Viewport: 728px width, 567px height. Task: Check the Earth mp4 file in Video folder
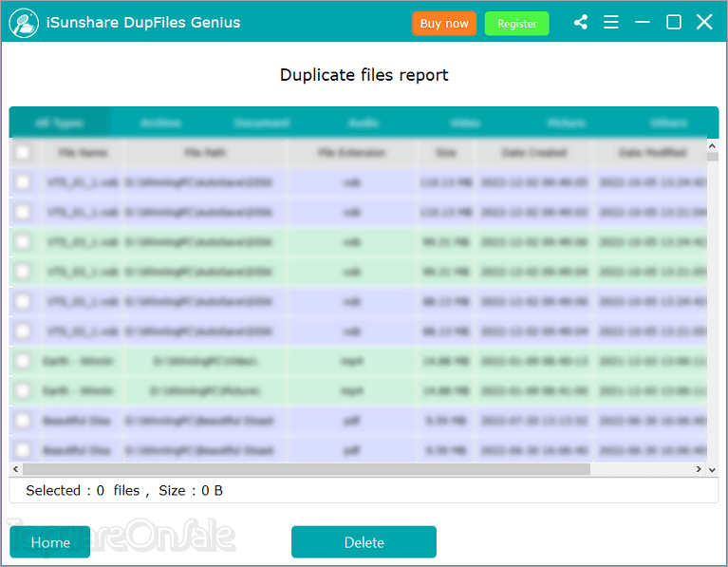22,361
